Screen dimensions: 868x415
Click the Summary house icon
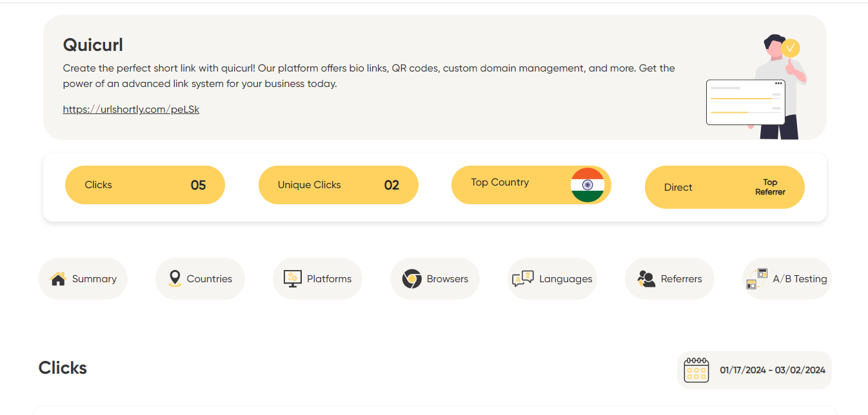point(58,279)
